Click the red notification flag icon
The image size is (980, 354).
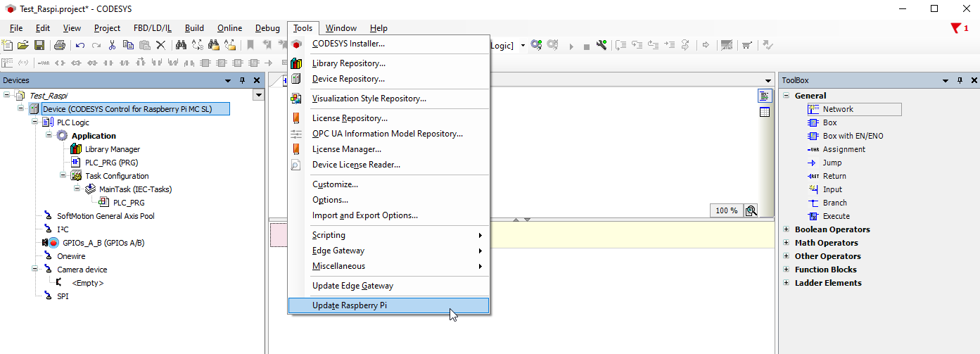click(x=955, y=28)
